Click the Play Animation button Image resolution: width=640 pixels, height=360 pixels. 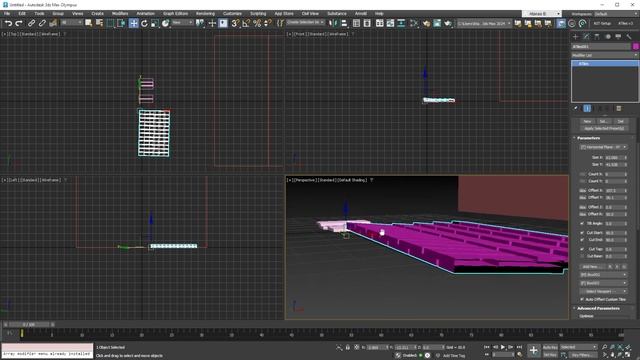(503, 347)
